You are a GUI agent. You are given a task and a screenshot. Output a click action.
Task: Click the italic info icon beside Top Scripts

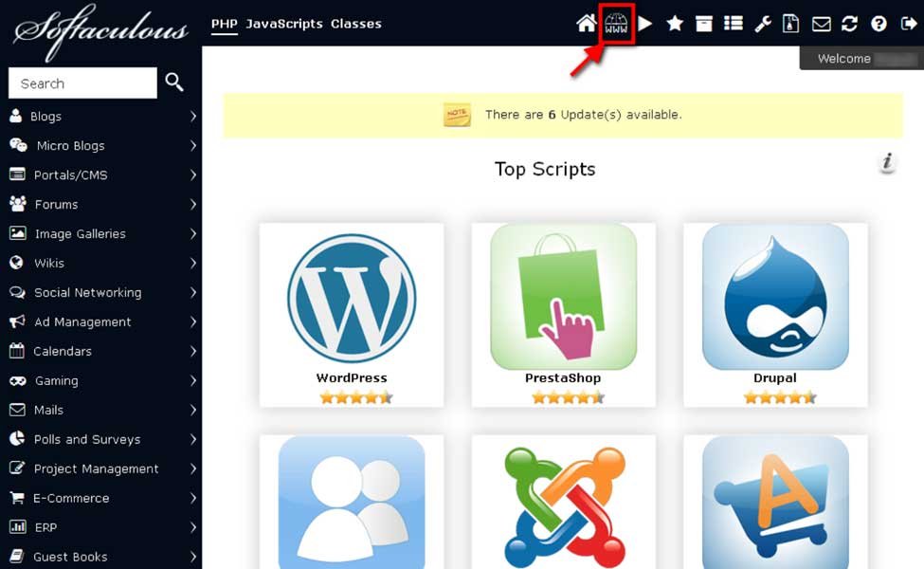click(x=887, y=161)
